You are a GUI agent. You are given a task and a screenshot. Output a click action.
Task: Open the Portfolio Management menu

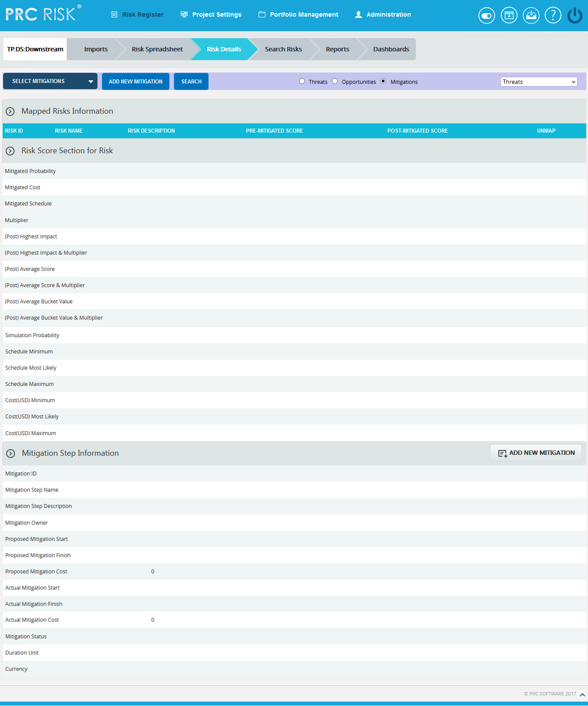pos(304,14)
